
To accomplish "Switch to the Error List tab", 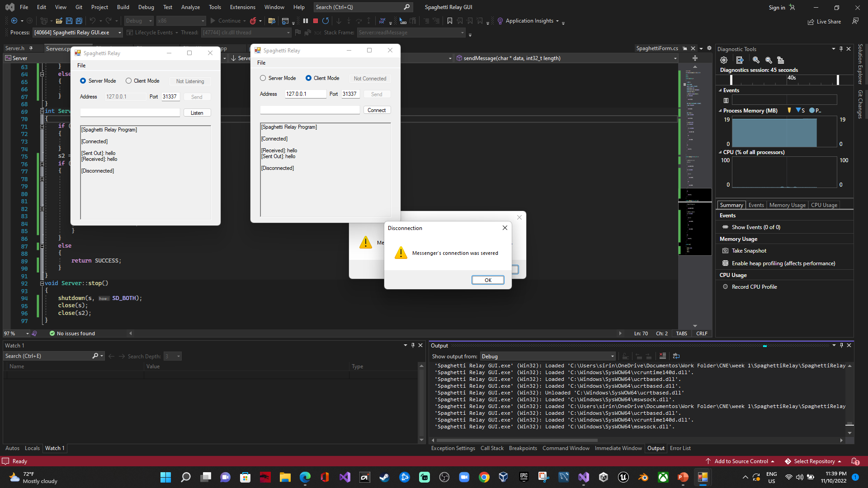I will (x=680, y=448).
